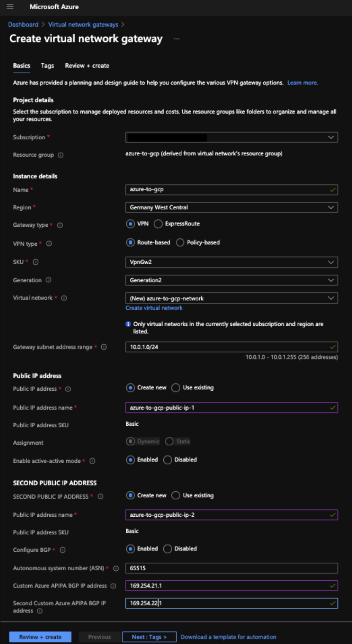
Task: Click the Create virtual network link
Action: pyautogui.click(x=154, y=308)
